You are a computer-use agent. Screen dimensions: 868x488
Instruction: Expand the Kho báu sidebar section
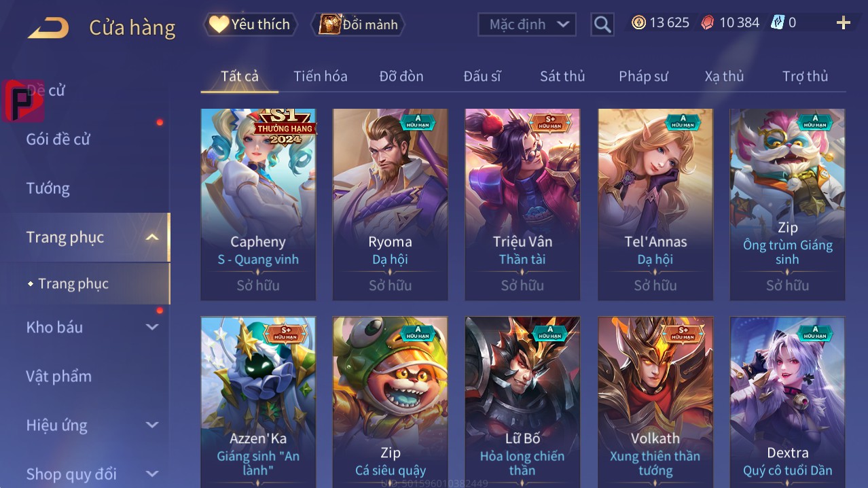point(152,327)
